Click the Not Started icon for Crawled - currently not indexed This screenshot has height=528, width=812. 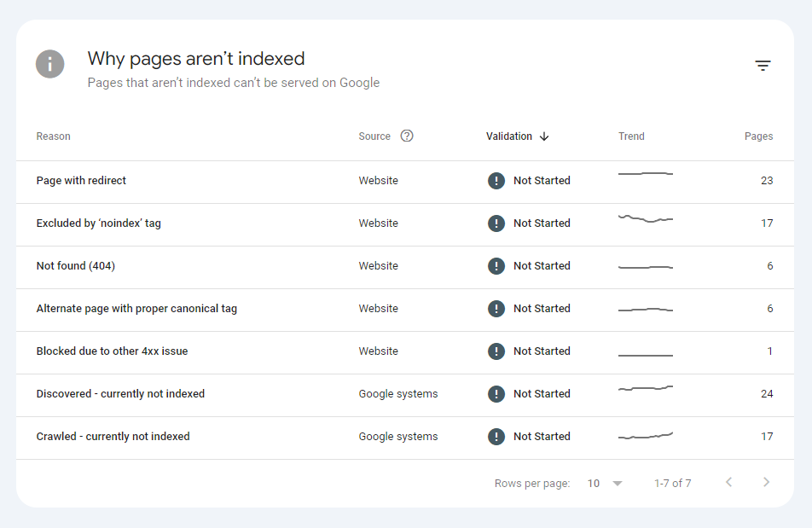496,436
